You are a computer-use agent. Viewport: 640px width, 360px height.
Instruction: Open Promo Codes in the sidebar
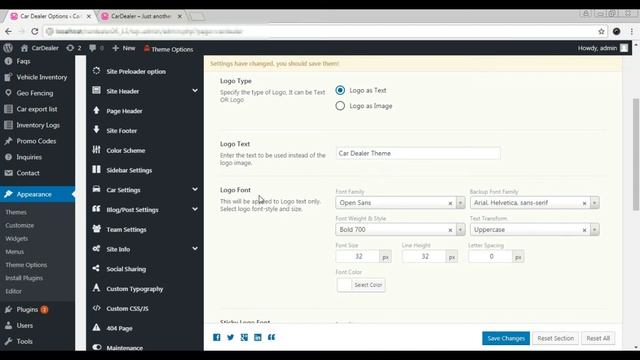pyautogui.click(x=37, y=141)
